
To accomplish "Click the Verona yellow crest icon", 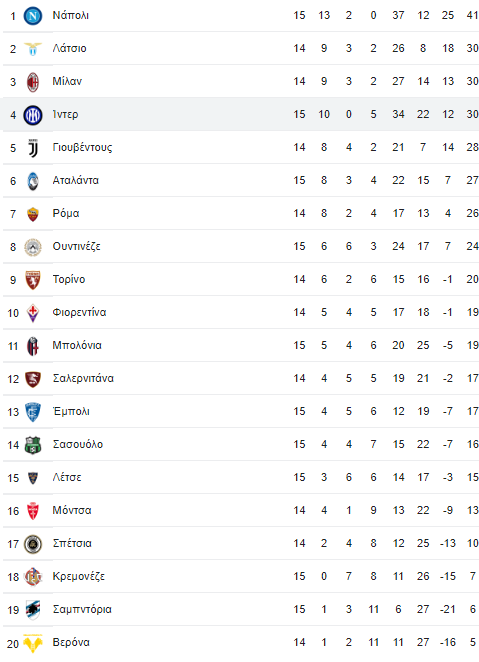I will [x=33, y=643].
